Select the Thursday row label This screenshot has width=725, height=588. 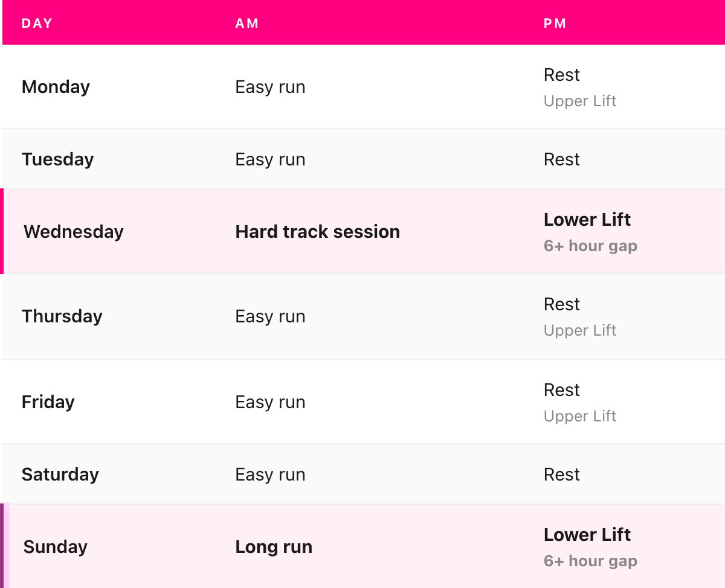pos(62,316)
